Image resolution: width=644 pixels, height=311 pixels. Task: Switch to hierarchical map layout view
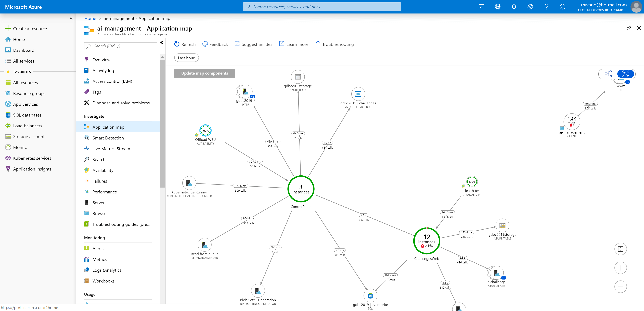pyautogui.click(x=608, y=74)
